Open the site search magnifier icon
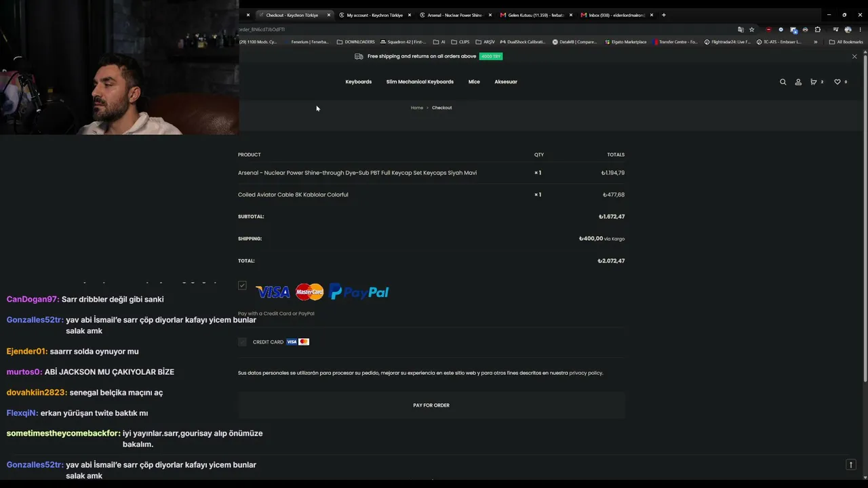Screen dimensions: 868x488 pos(783,82)
